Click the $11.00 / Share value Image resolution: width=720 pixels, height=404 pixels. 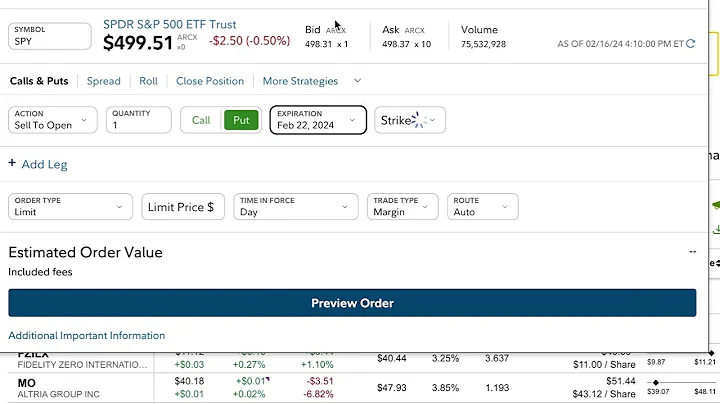[604, 365]
